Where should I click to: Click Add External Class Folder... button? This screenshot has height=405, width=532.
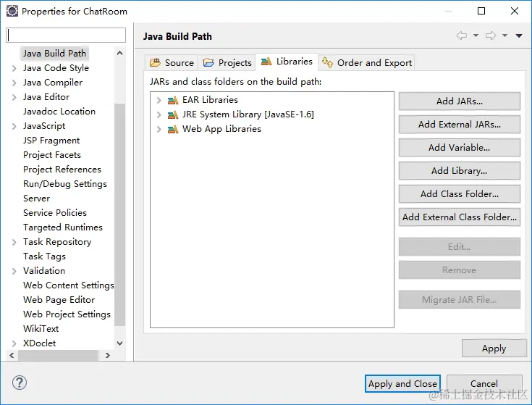pos(460,217)
